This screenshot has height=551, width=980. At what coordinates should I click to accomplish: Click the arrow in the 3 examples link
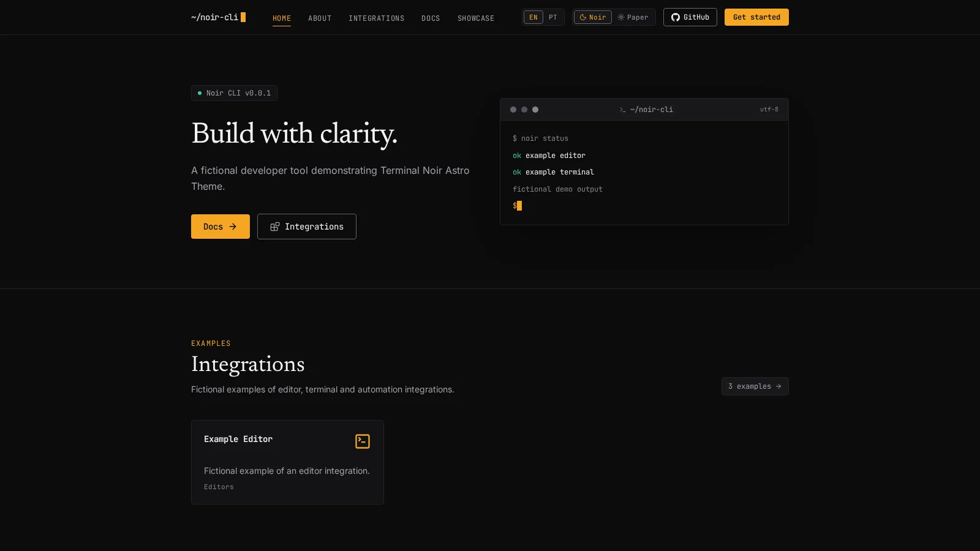point(778,386)
